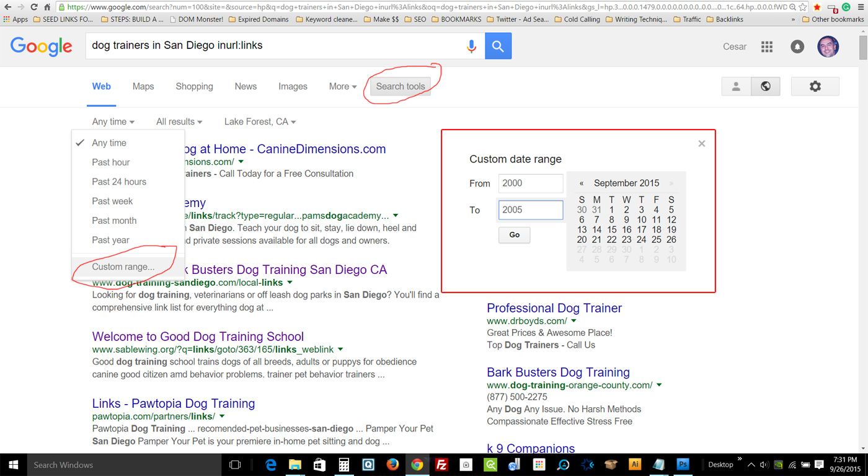Select the Web tab
This screenshot has height=476, width=868.
click(x=102, y=87)
